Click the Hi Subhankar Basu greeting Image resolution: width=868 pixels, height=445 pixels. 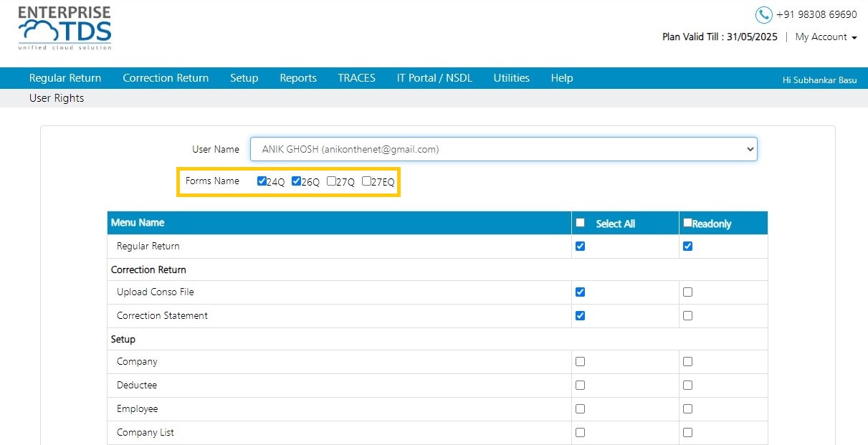pyautogui.click(x=820, y=80)
